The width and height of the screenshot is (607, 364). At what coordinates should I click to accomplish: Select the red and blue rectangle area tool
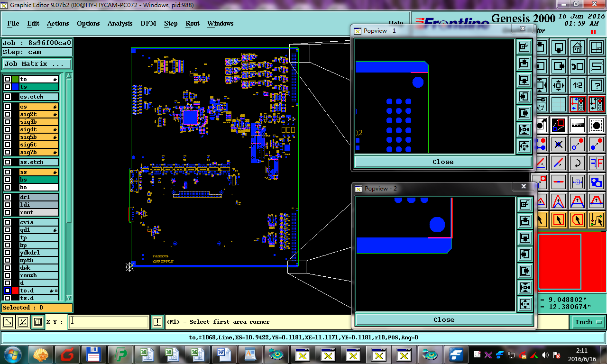tap(559, 125)
